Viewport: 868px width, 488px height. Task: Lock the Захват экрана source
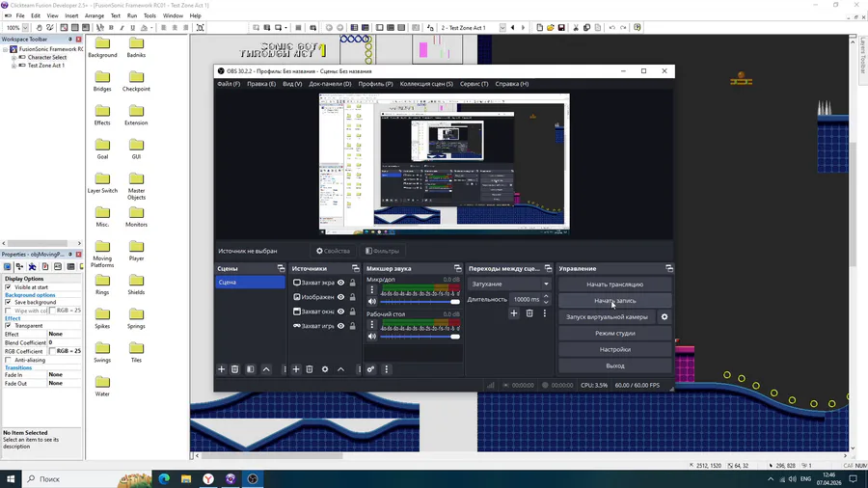(x=353, y=283)
